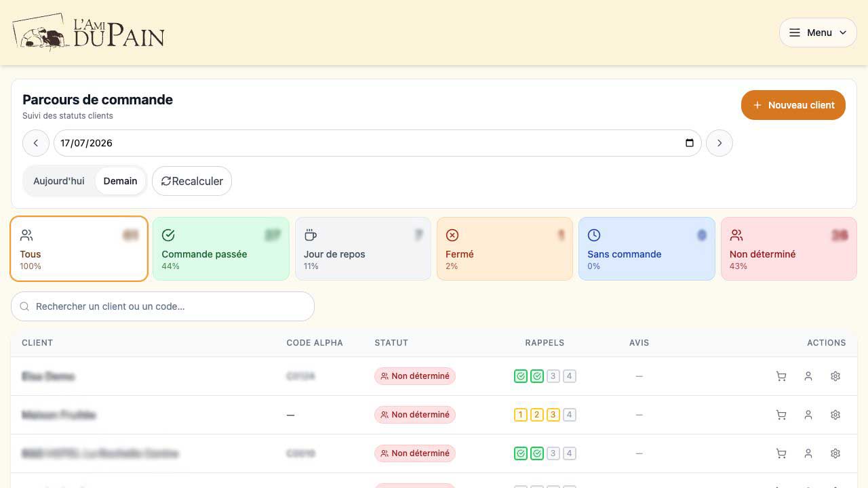Filter clients by the Sans commande card

click(x=647, y=249)
